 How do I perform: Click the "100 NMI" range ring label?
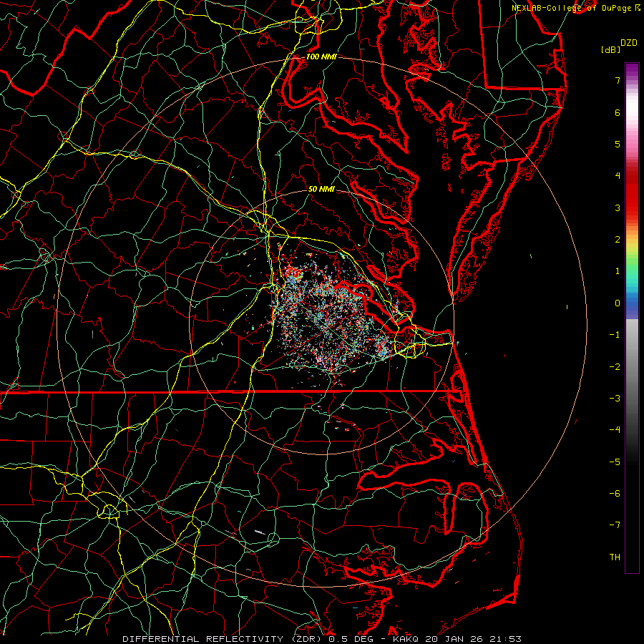[321, 57]
